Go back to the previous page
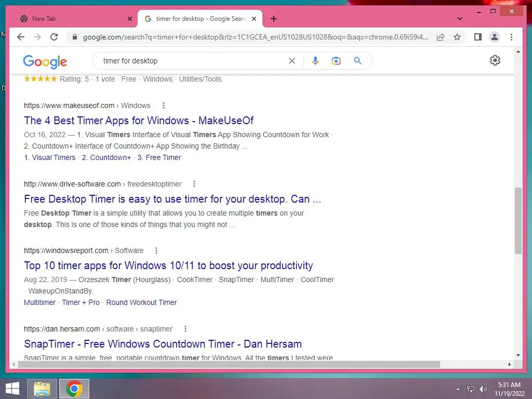Image resolution: width=532 pixels, height=399 pixels. (x=21, y=37)
